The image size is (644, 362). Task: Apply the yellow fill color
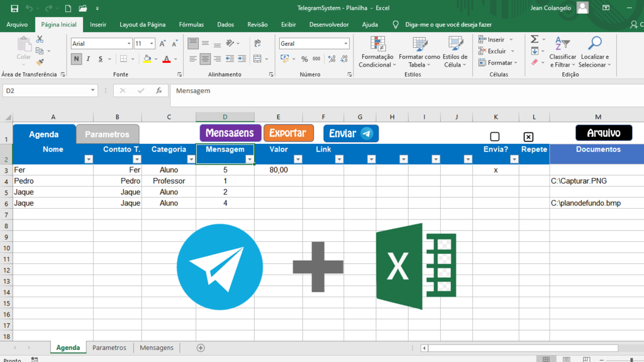click(147, 59)
